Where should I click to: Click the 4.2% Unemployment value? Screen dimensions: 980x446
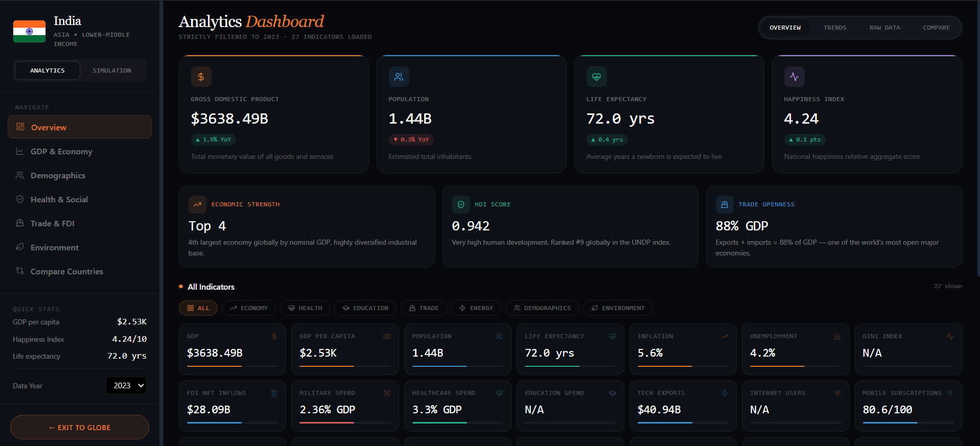click(762, 353)
